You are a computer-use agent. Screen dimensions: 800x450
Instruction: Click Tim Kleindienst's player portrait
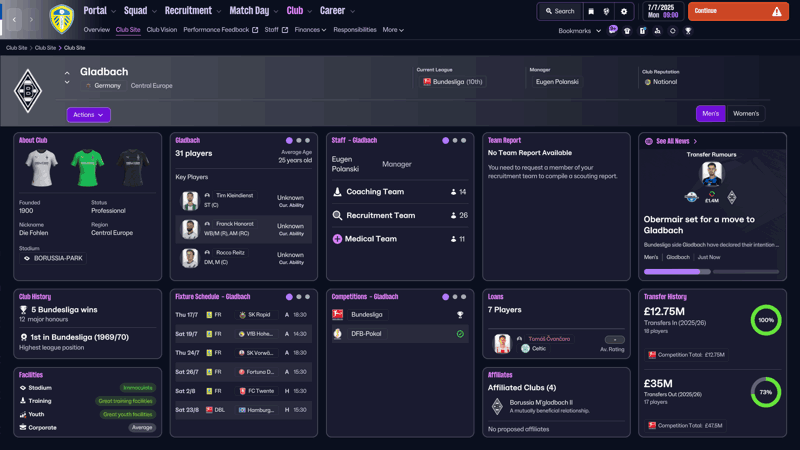tap(190, 201)
